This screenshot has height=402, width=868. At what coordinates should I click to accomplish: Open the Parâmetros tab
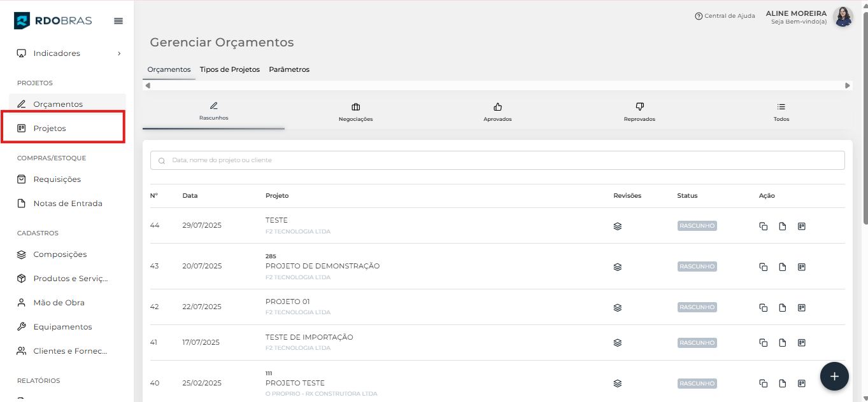pyautogui.click(x=289, y=69)
